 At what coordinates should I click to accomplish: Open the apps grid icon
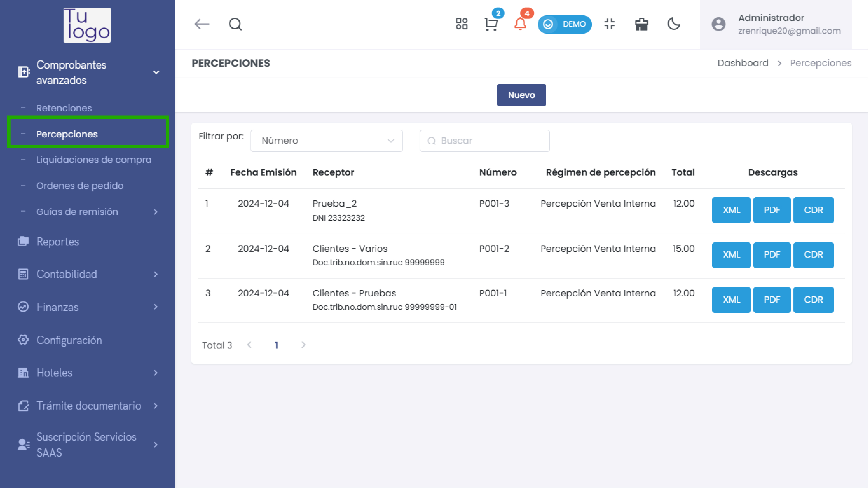click(x=461, y=24)
